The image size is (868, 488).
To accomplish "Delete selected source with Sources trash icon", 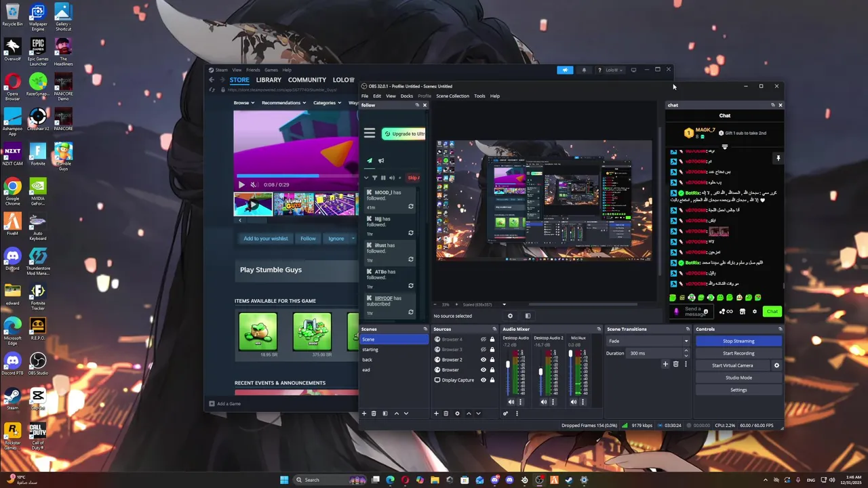I will (446, 413).
